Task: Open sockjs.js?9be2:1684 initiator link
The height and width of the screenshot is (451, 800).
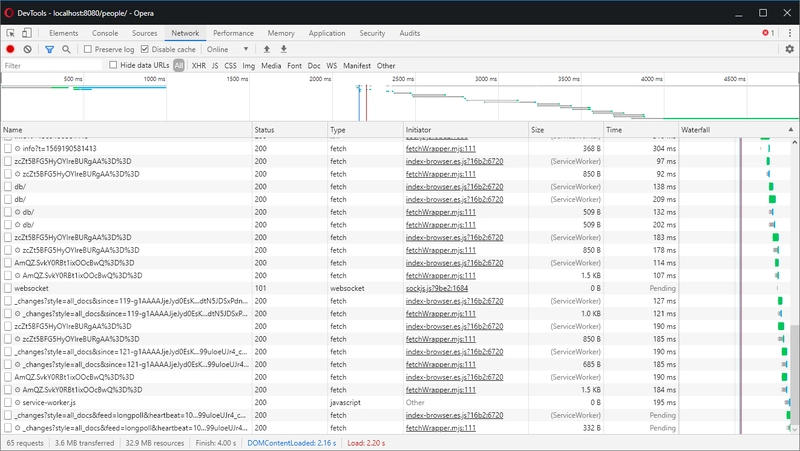Action: (436, 287)
